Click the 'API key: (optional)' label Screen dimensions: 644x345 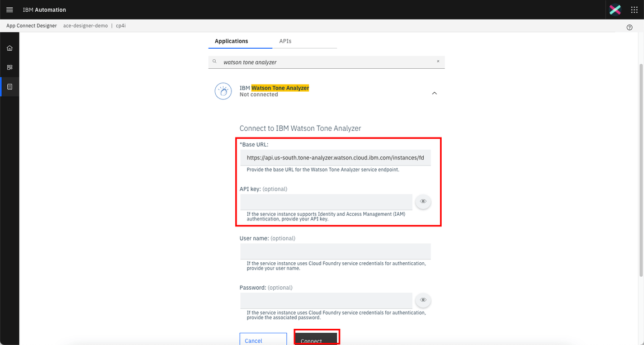coord(264,189)
